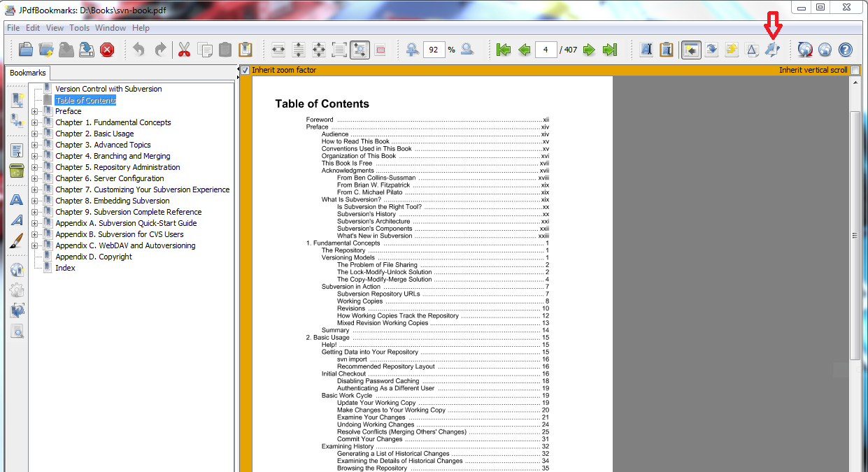Select Fit Width view icon

pyautogui.click(x=278, y=50)
